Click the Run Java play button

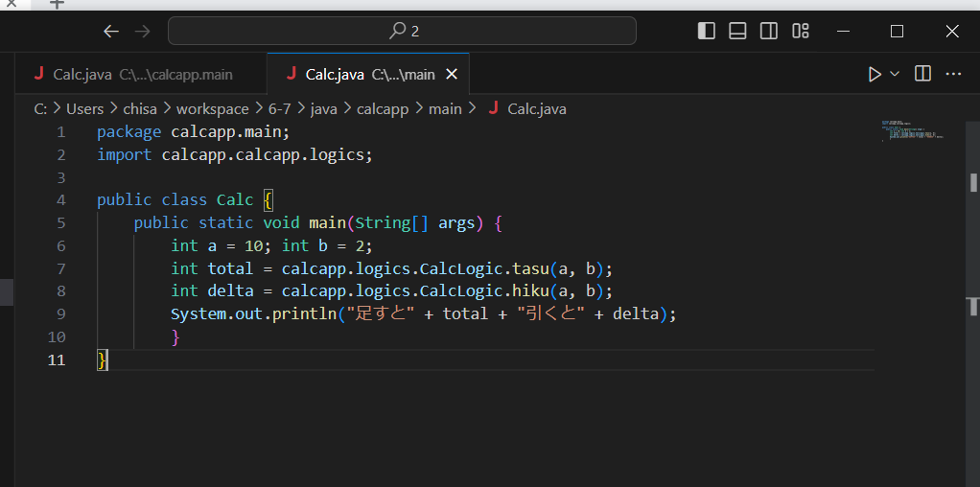coord(874,74)
